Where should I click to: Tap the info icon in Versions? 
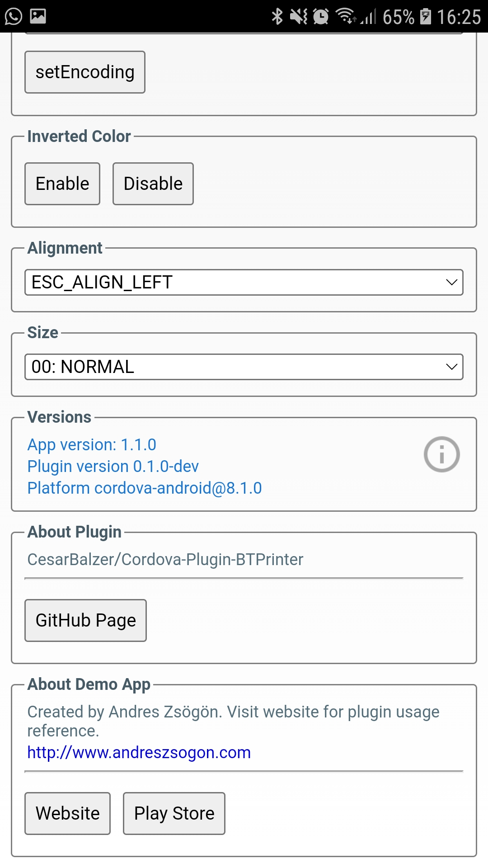tap(441, 454)
